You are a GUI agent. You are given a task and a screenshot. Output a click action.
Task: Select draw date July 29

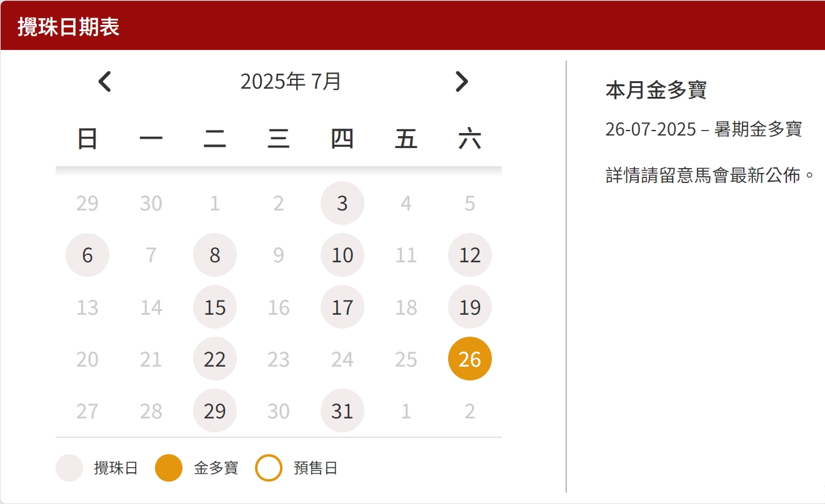(x=215, y=411)
